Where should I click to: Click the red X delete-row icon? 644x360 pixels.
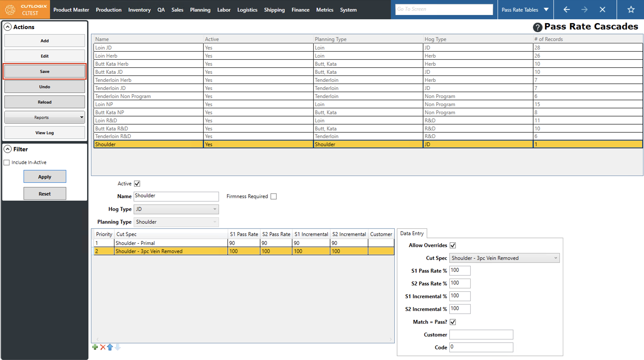103,347
